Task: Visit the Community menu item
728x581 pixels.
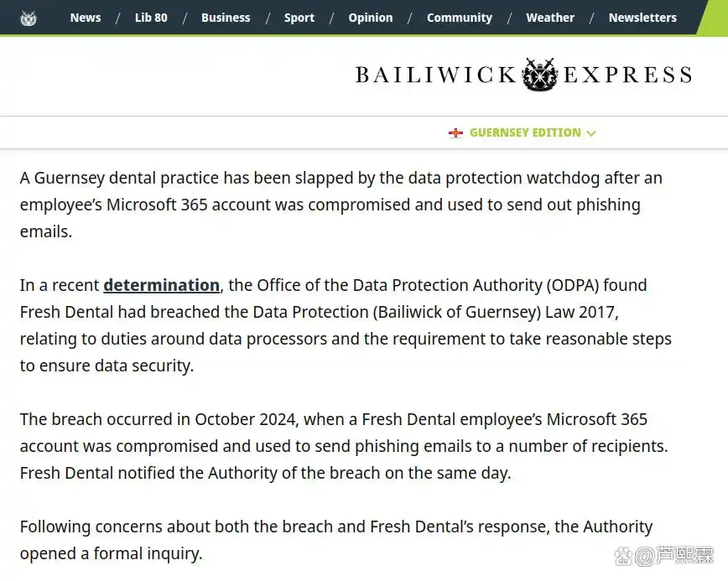Action: (x=460, y=18)
